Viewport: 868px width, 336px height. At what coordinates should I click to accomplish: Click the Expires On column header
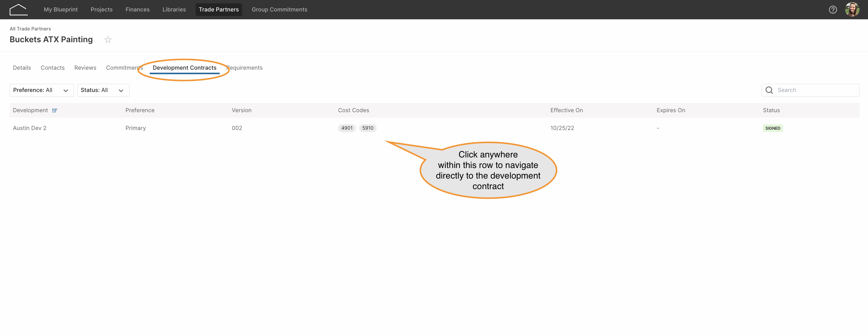click(671, 110)
